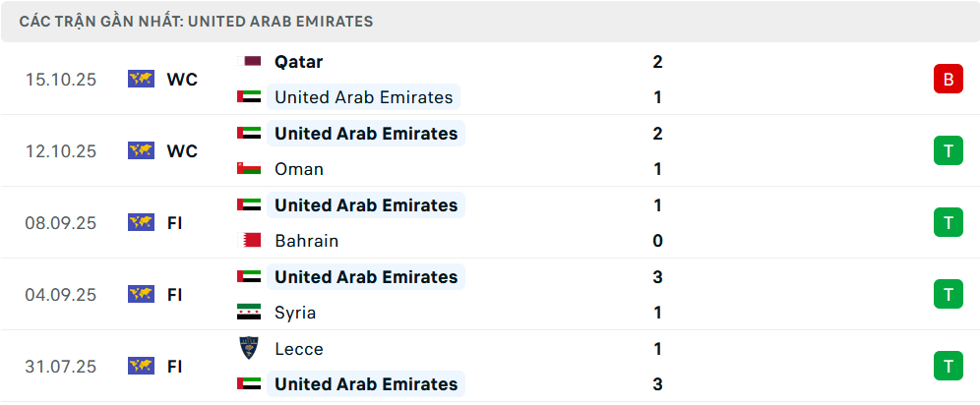Image resolution: width=980 pixels, height=405 pixels.
Task: Click the Syria flag icon
Action: tap(249, 312)
